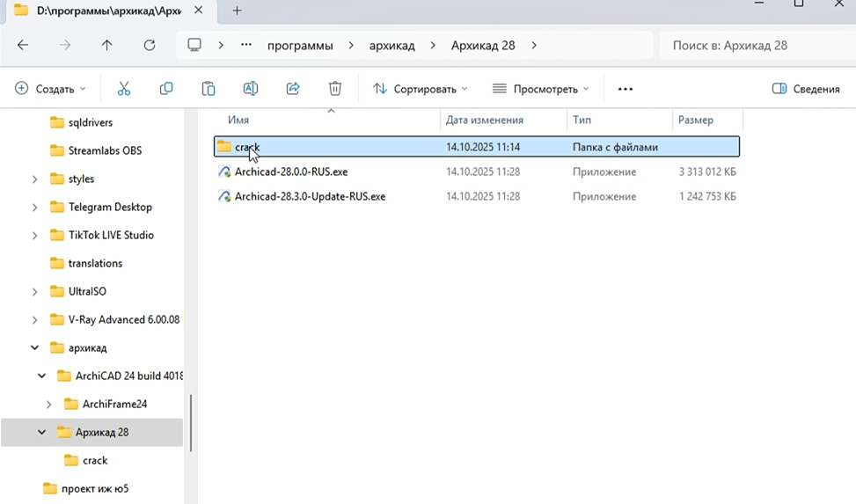Click the Папка с файлами type cell

pyautogui.click(x=615, y=147)
